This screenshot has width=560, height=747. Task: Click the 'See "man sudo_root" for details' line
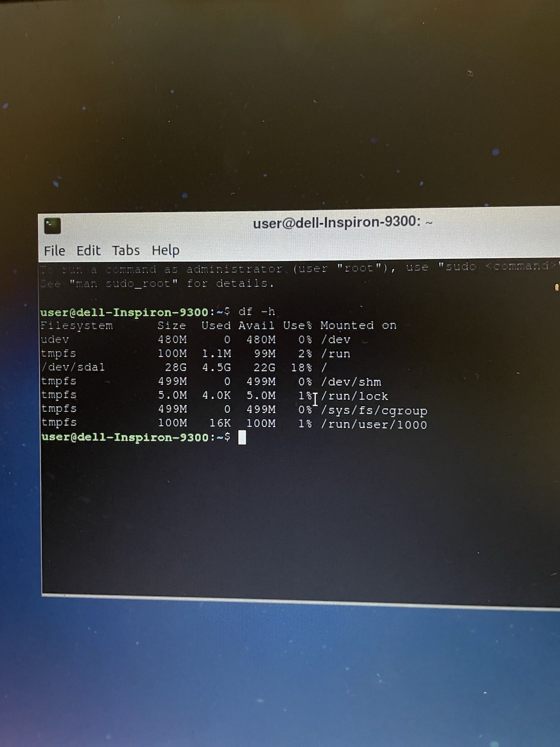157,283
